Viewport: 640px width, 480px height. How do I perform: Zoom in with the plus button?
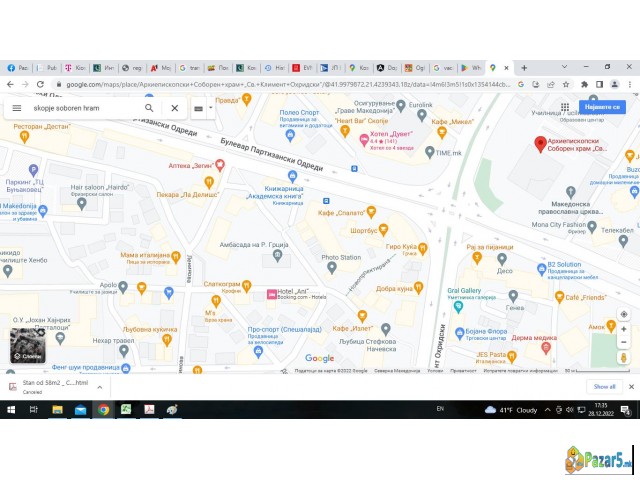coord(624,329)
